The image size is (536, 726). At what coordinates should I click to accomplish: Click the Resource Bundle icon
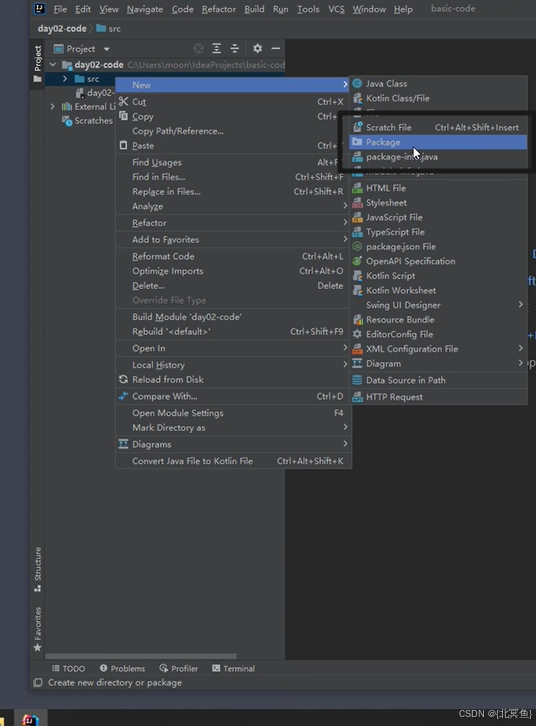(x=357, y=319)
